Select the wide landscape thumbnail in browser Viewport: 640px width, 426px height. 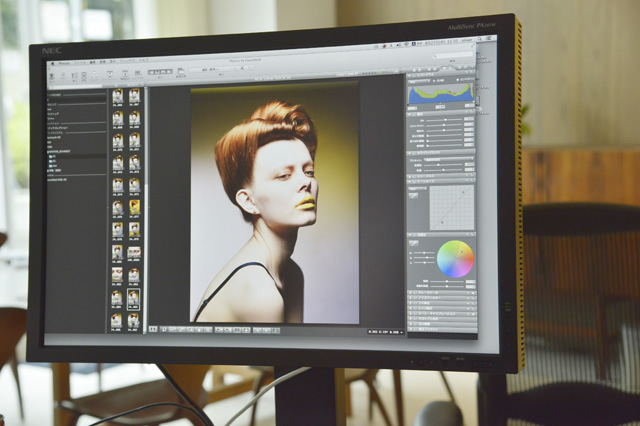(x=134, y=253)
